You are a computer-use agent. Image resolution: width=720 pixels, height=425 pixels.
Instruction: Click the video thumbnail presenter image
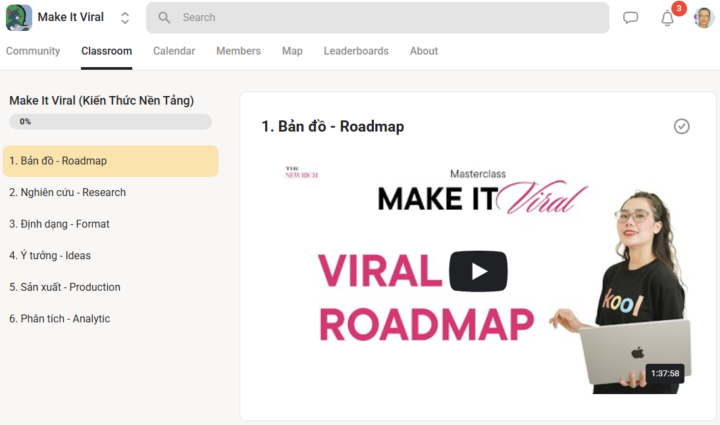pos(622,291)
